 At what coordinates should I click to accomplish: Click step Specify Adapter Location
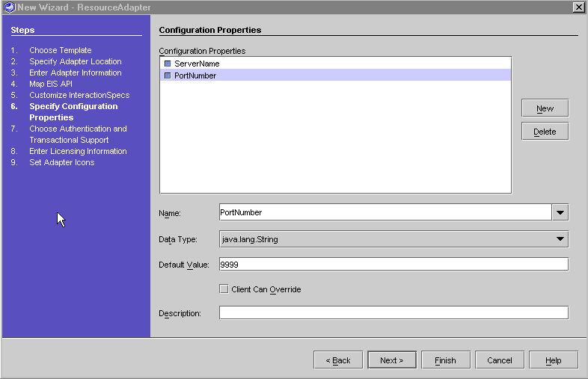pyautogui.click(x=76, y=61)
